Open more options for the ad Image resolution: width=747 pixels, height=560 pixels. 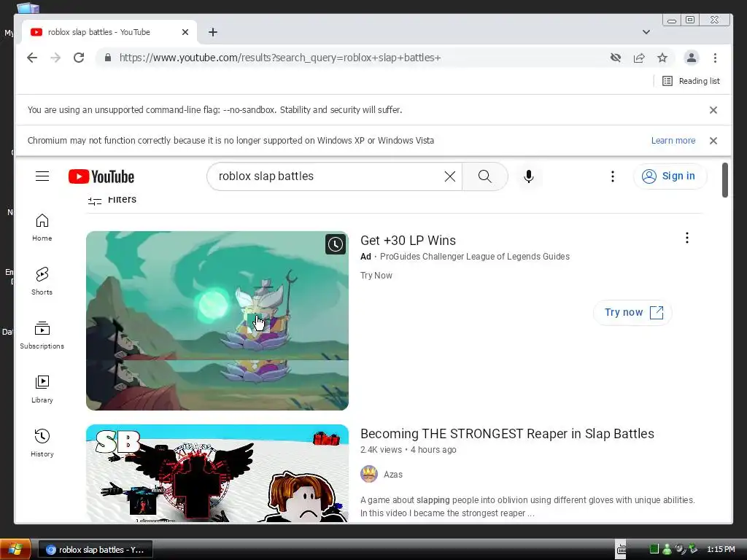point(687,238)
